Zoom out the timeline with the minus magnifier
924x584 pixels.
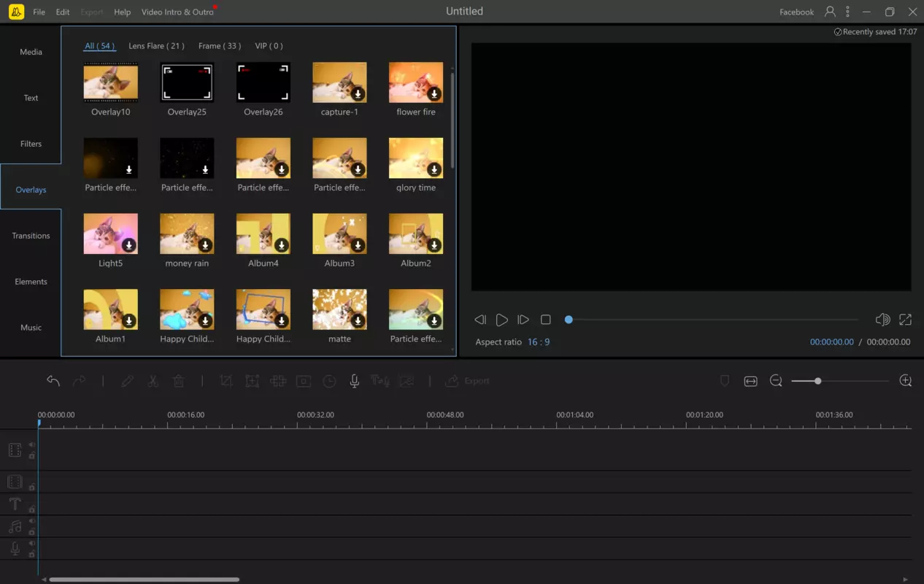pyautogui.click(x=776, y=381)
